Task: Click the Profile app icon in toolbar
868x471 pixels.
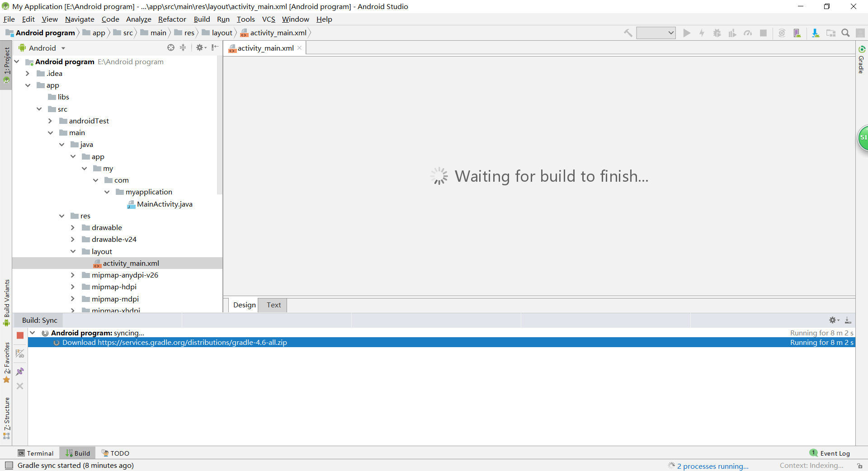Action: [x=748, y=33]
